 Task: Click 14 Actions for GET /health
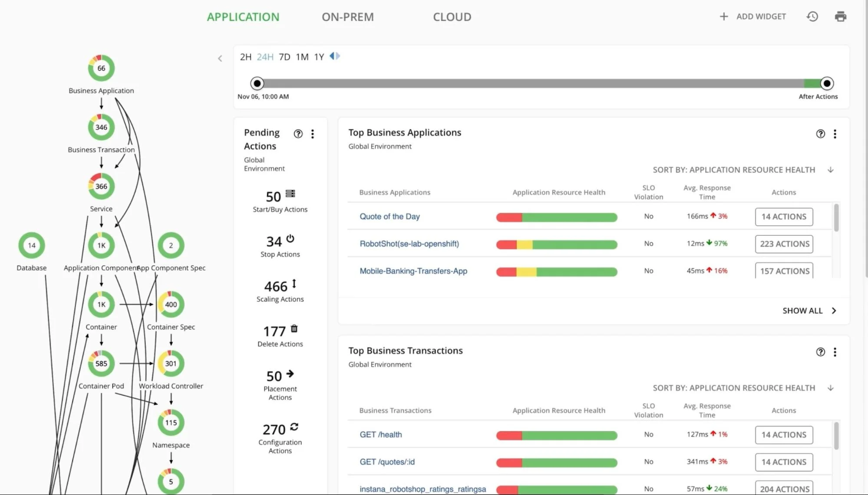(784, 435)
